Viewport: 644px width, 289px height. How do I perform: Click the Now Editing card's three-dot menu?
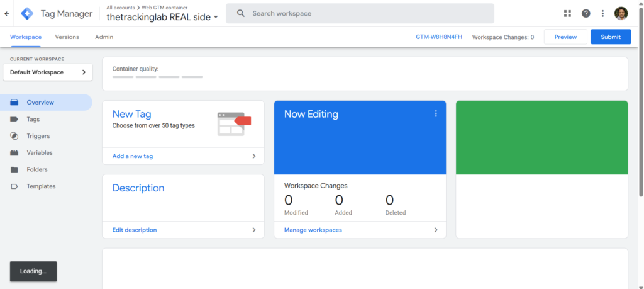pyautogui.click(x=435, y=114)
